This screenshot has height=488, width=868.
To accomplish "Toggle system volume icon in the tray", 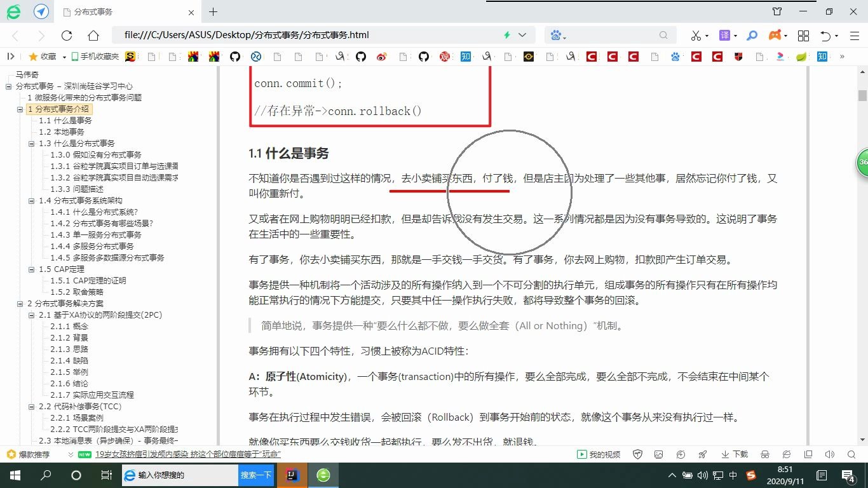I will [702, 475].
